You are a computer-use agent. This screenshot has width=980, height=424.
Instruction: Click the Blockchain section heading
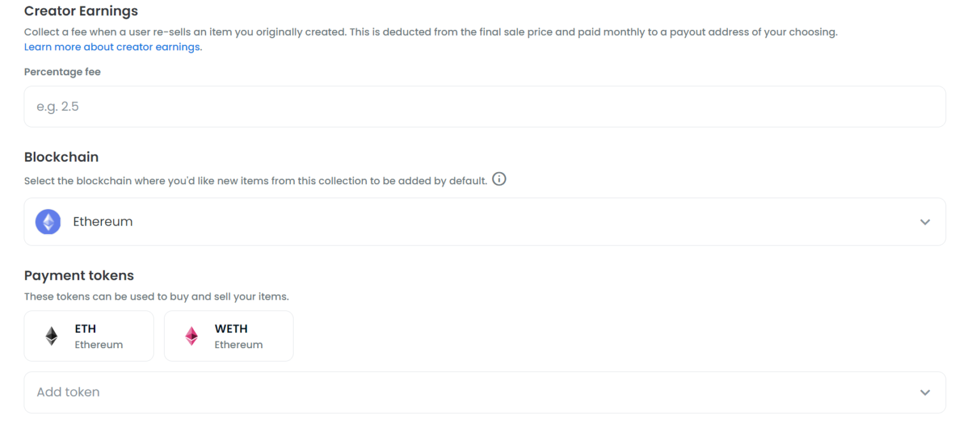61,157
